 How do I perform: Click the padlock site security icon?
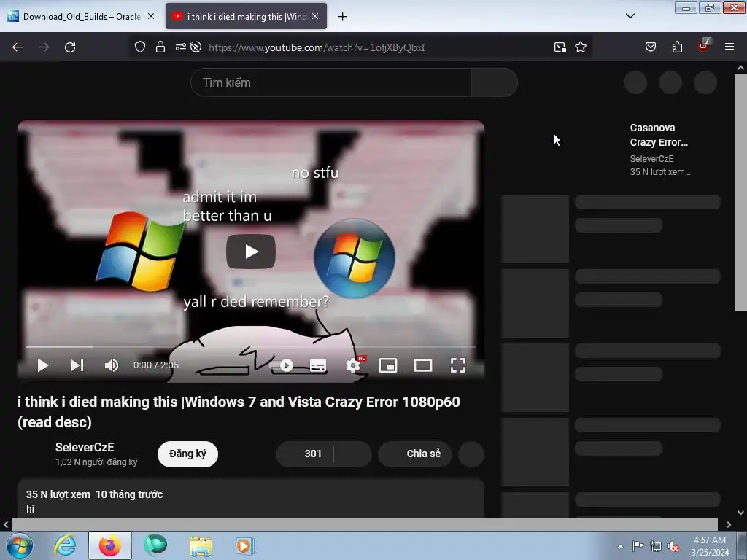[160, 47]
